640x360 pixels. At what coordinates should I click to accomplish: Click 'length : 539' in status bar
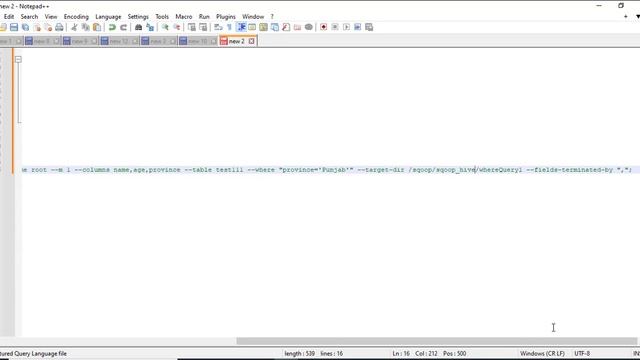299,353
